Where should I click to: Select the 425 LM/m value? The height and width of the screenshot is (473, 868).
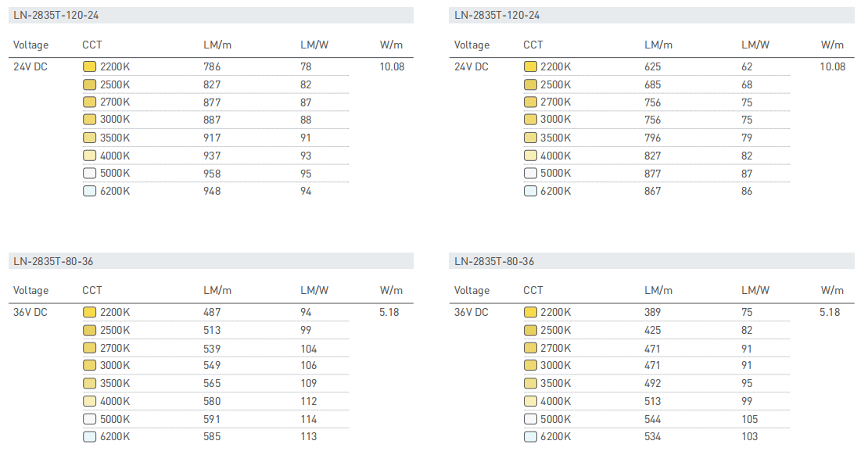click(x=653, y=330)
